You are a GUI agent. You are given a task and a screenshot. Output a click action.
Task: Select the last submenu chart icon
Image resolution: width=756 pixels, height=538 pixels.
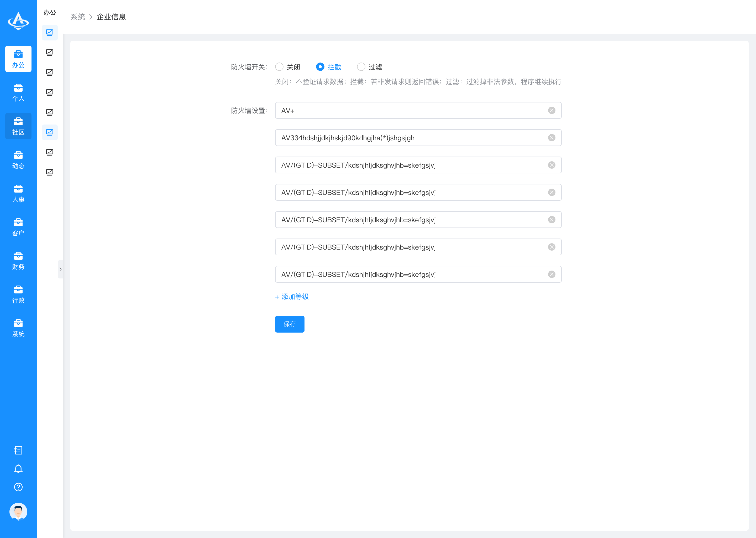click(50, 172)
